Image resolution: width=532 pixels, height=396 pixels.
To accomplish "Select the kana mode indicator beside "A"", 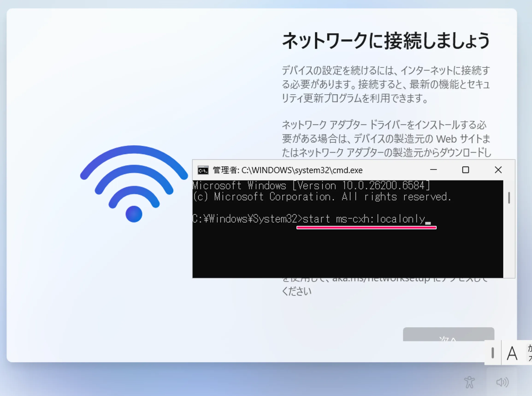I will click(x=529, y=353).
